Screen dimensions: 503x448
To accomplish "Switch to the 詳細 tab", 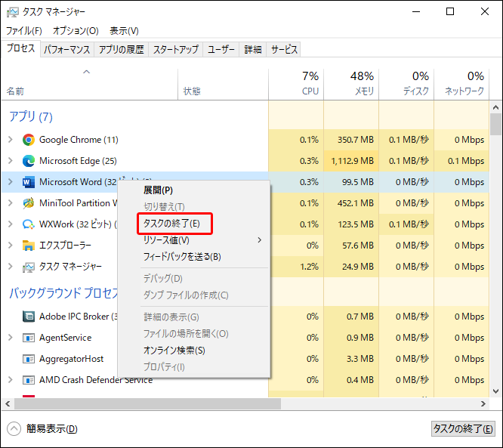I will pyautogui.click(x=253, y=49).
